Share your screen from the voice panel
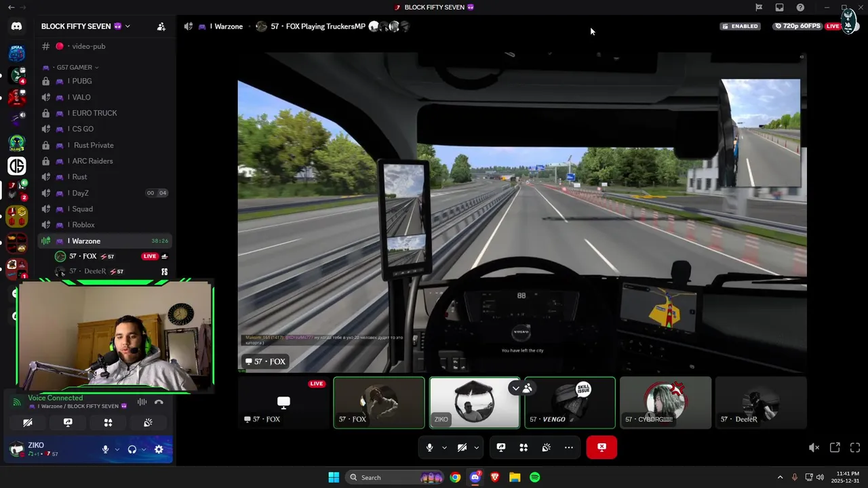This screenshot has height=488, width=868. pyautogui.click(x=68, y=422)
